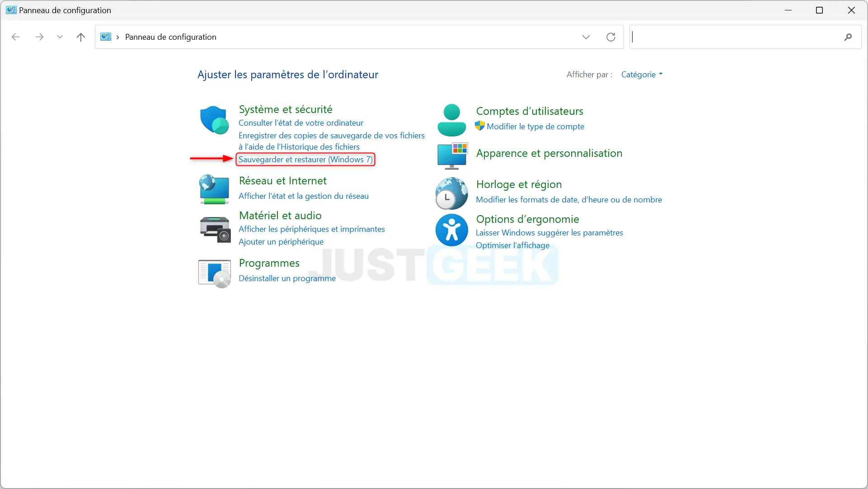Click the Panneau de configuration title bar icon
This screenshot has height=489, width=868.
pos(11,10)
